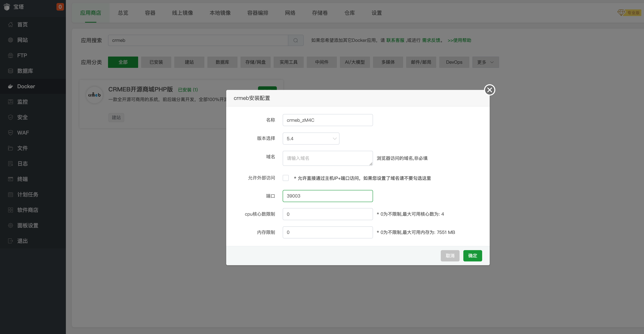This screenshot has width=644, height=334.
Task: Open the 版本选择 dropdown showing 5.4
Action: tap(311, 139)
